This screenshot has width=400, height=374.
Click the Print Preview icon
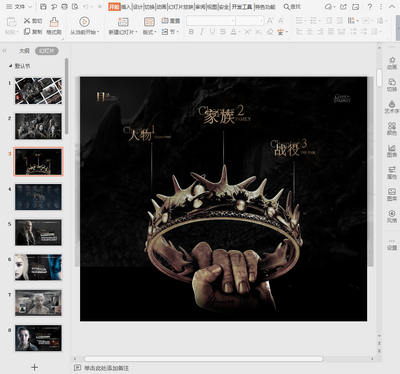[75, 7]
